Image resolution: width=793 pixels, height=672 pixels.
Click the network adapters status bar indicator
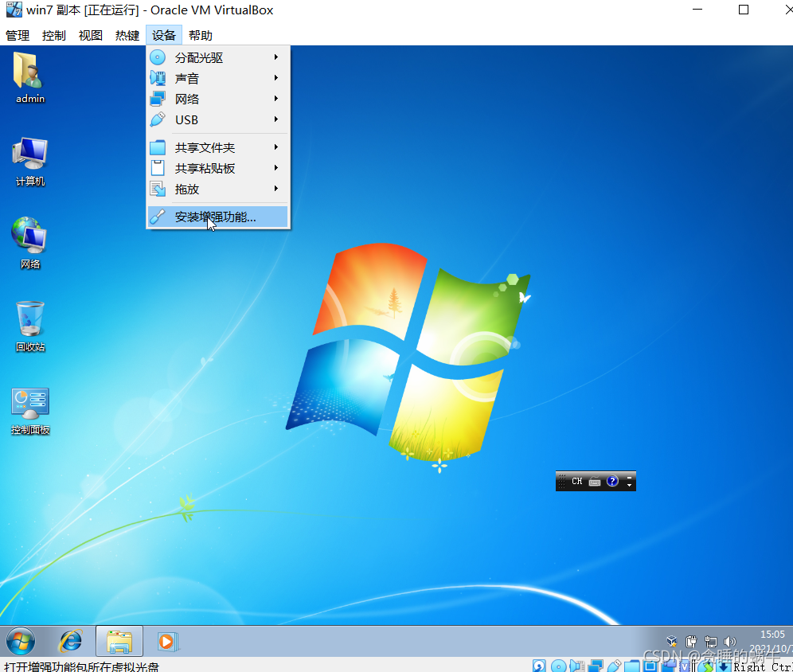[596, 666]
